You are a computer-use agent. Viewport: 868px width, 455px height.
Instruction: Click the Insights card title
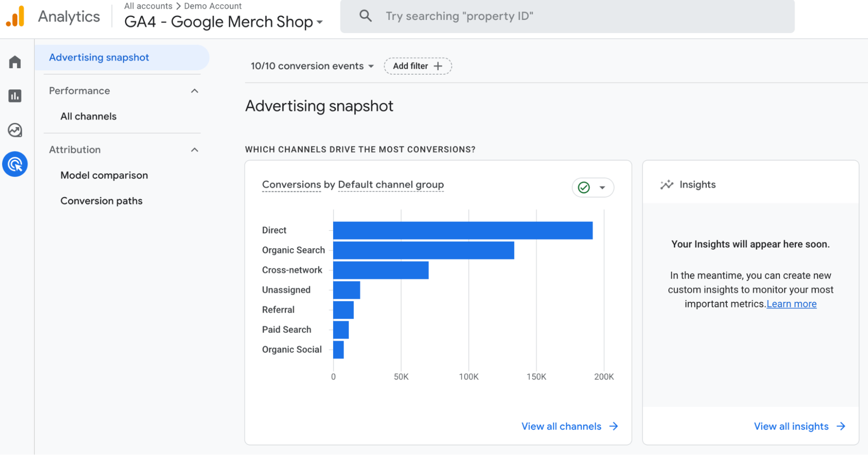[x=697, y=185]
